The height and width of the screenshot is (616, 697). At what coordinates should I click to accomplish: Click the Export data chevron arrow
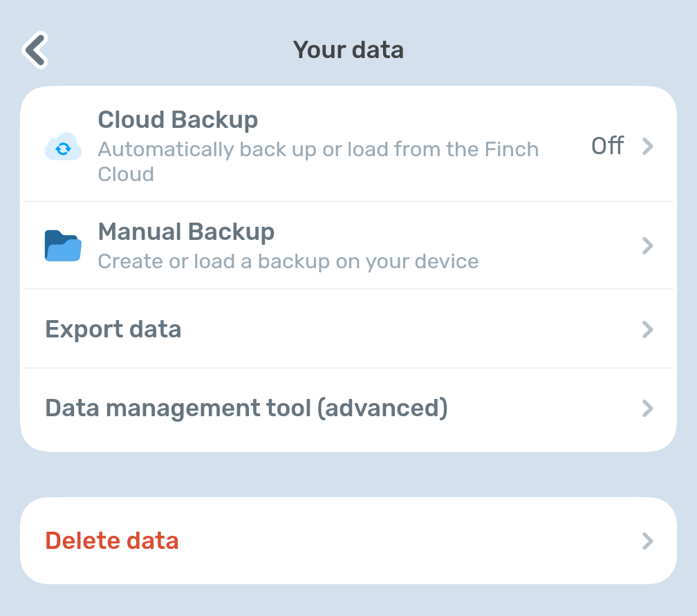[647, 329]
